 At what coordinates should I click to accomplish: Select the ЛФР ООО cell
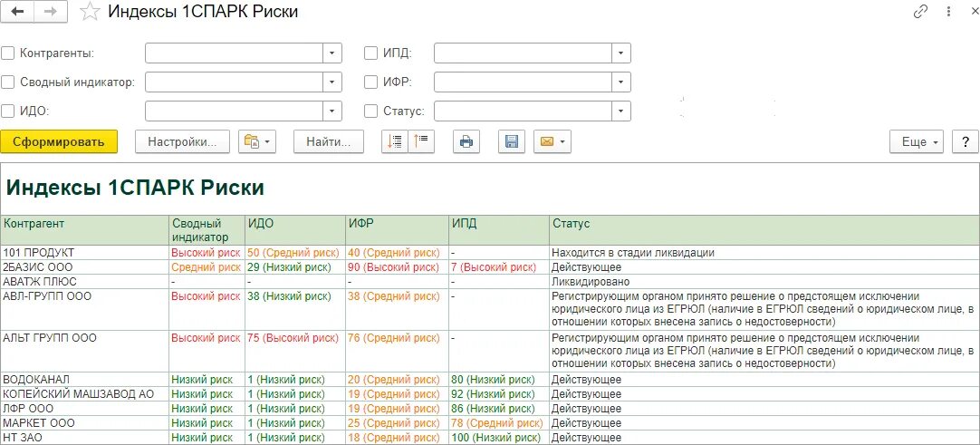point(85,409)
